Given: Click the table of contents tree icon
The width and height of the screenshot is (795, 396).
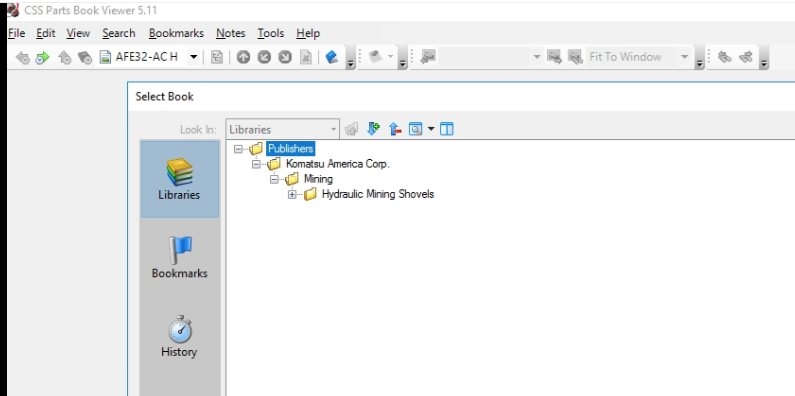Looking at the screenshot, I should pos(216,57).
